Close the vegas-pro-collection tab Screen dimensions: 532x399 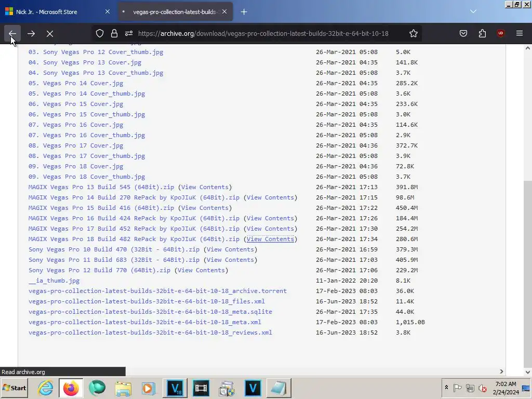coord(224,11)
